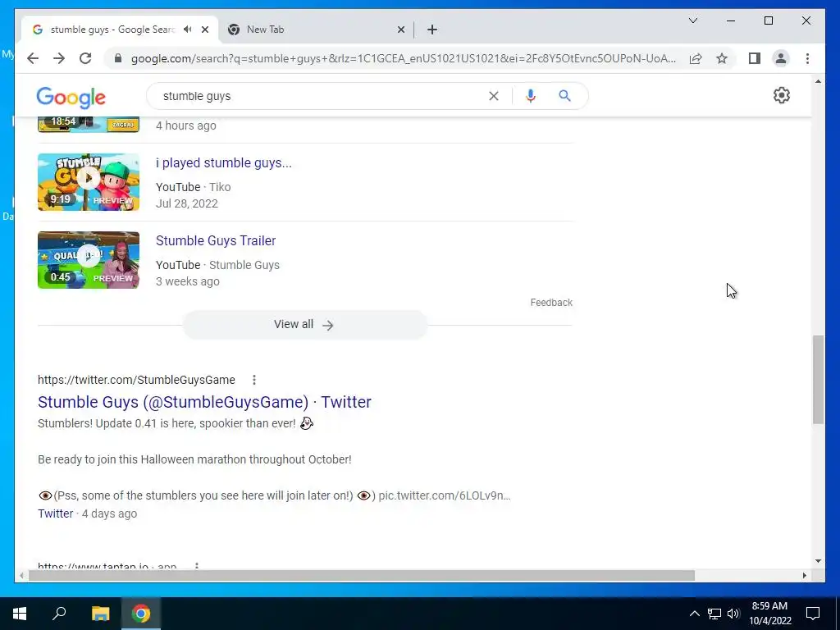Screen dimensions: 840x630
Task: Click the scroll right arrow at the bottom
Action: (x=804, y=575)
